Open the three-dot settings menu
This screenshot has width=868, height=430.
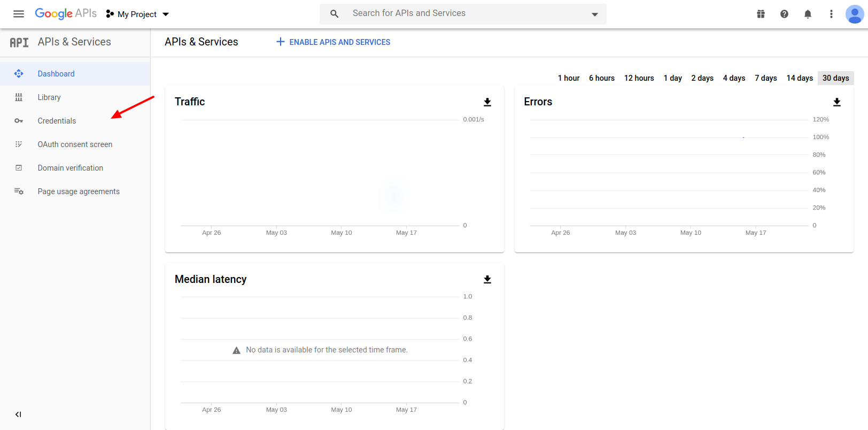[x=831, y=14]
